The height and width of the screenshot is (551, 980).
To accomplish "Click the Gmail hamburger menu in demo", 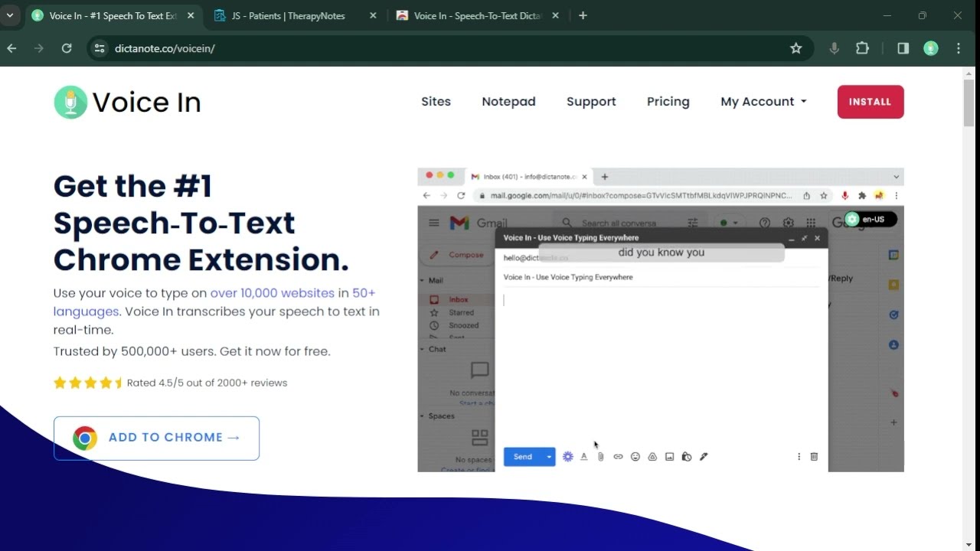I will [434, 223].
